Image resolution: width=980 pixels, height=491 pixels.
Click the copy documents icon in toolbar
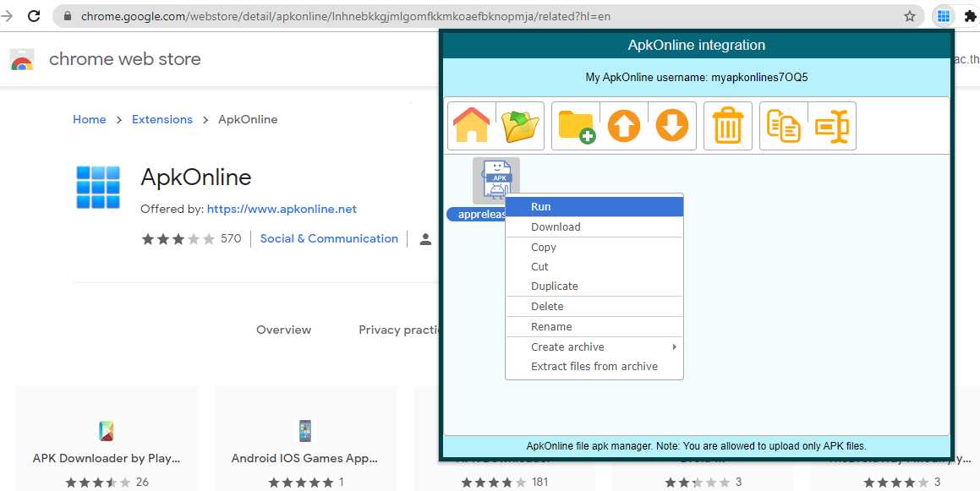coord(784,126)
